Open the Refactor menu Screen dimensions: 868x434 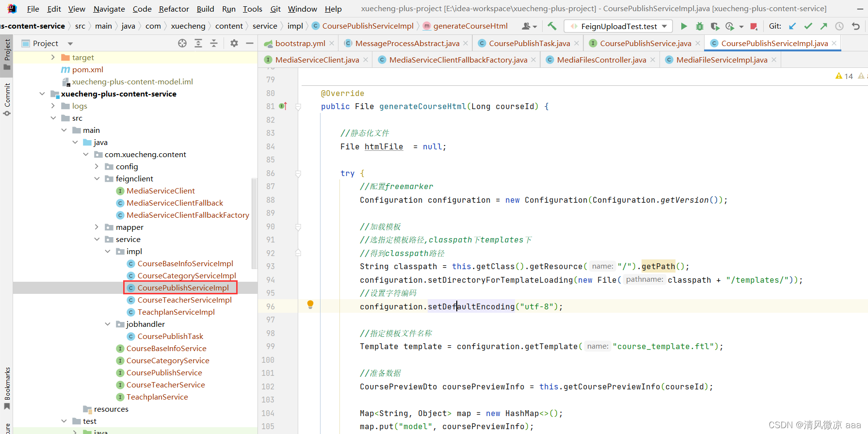tap(174, 9)
